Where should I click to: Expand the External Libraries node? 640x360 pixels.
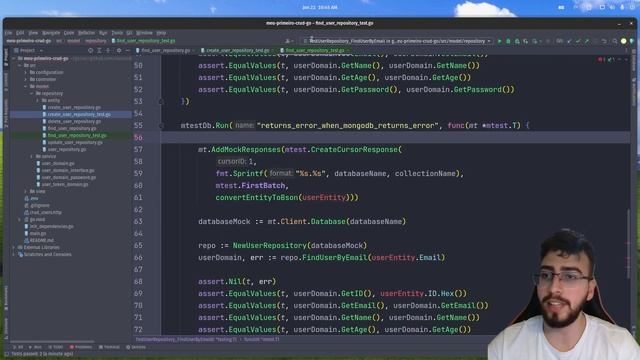tap(14, 247)
